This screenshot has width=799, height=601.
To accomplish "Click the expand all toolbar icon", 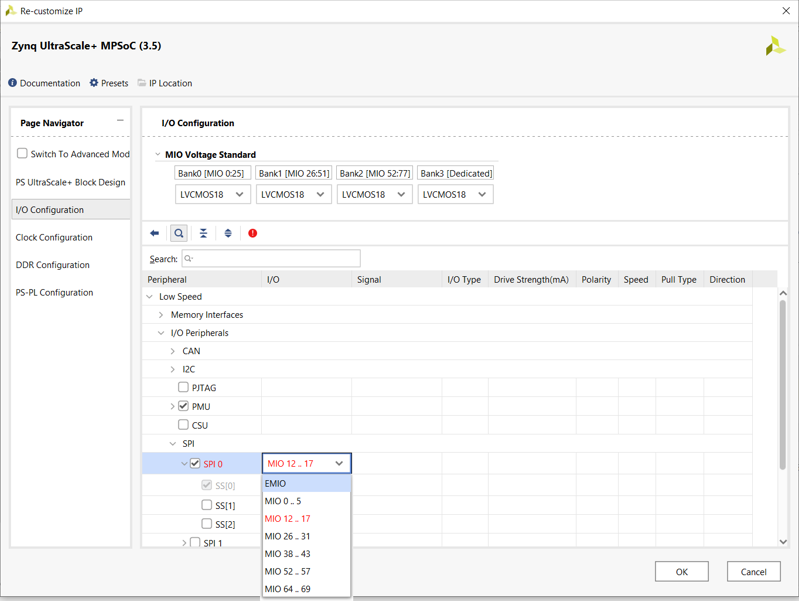I will click(x=228, y=233).
